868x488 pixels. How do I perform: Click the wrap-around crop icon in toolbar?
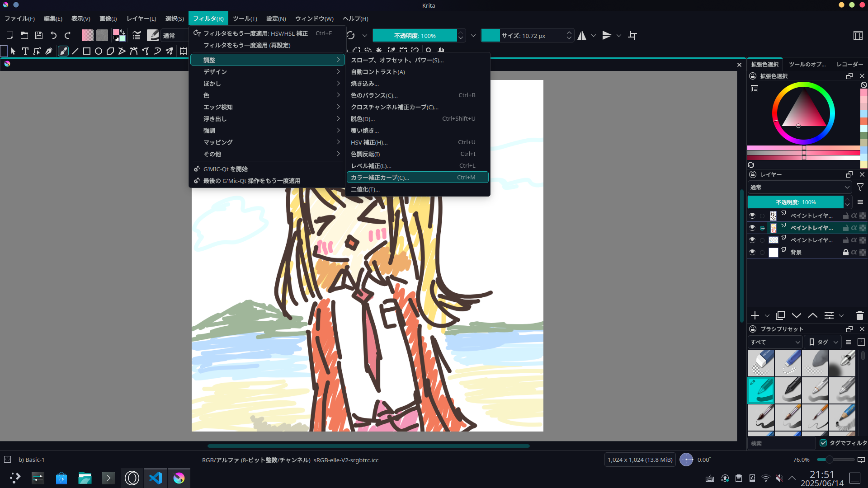(632, 35)
